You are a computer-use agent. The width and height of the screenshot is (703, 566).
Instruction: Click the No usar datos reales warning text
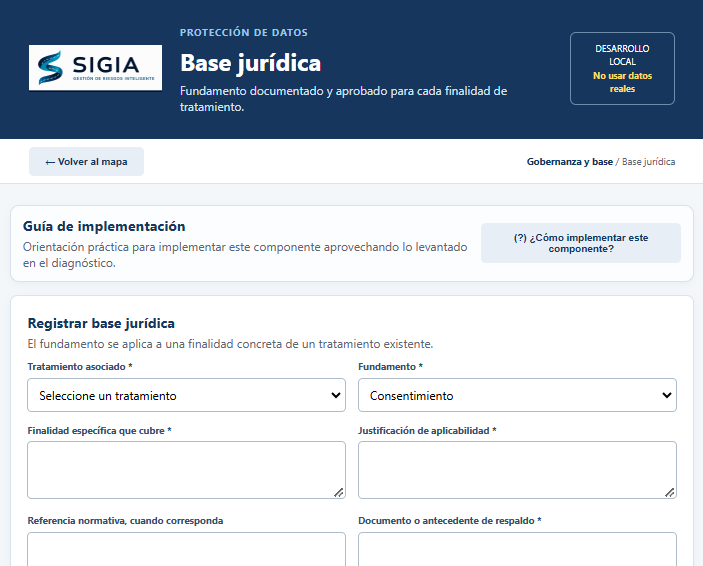coord(622,82)
